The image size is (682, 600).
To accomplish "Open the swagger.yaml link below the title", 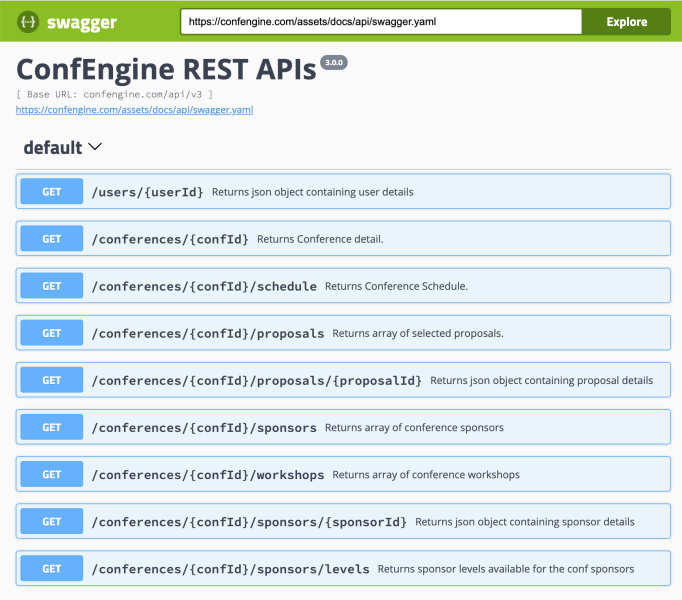I will click(x=134, y=110).
